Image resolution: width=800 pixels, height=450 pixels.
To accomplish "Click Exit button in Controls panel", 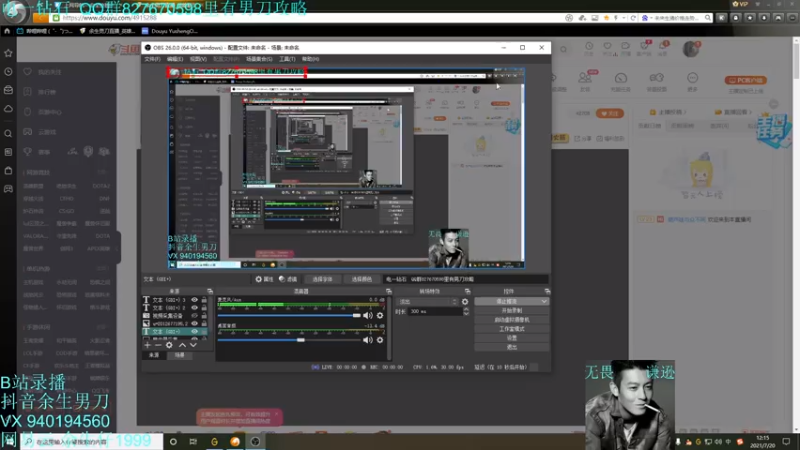I will coord(512,347).
